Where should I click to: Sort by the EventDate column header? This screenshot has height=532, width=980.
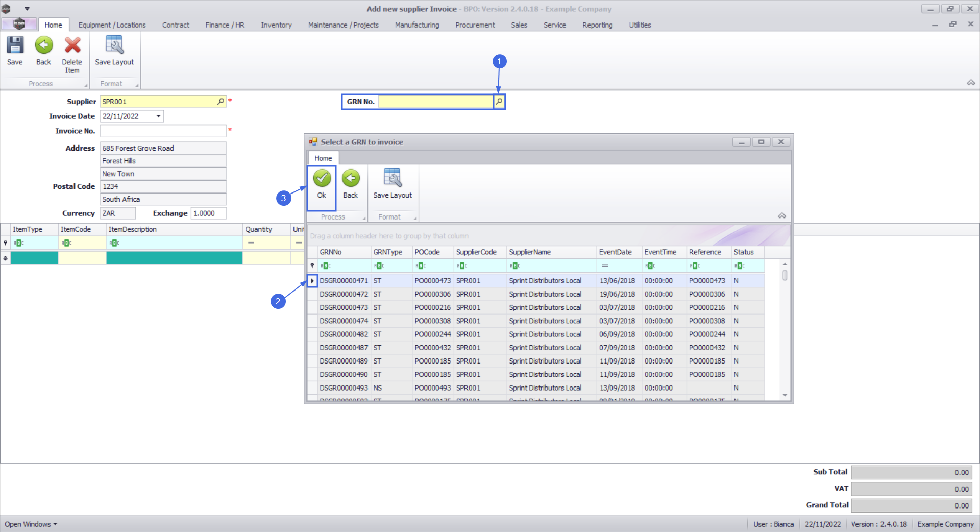615,252
